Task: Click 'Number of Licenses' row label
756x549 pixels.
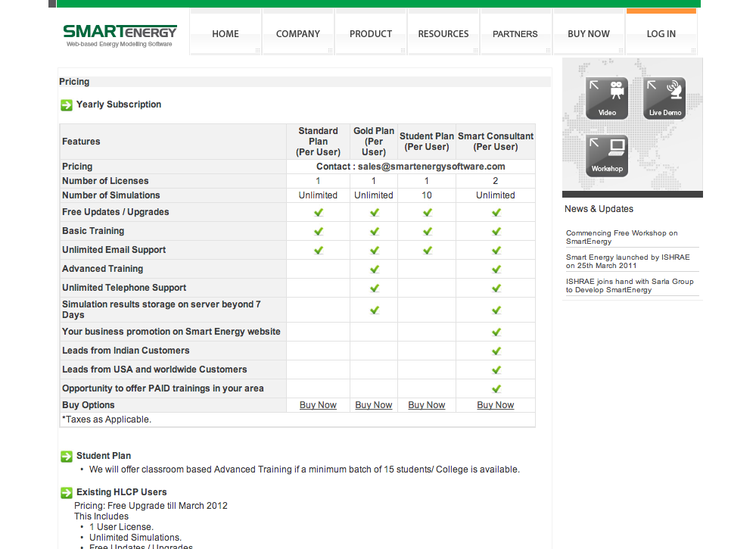Action: tap(105, 181)
